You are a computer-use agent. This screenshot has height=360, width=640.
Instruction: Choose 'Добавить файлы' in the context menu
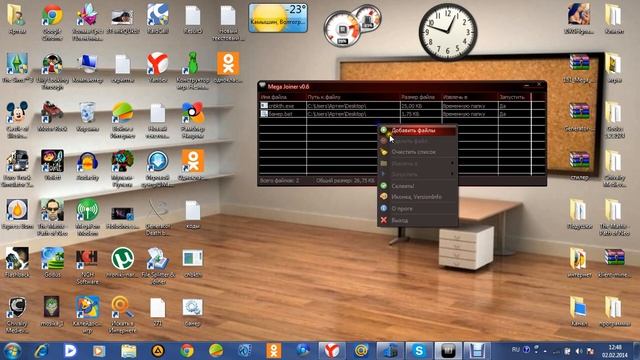417,131
